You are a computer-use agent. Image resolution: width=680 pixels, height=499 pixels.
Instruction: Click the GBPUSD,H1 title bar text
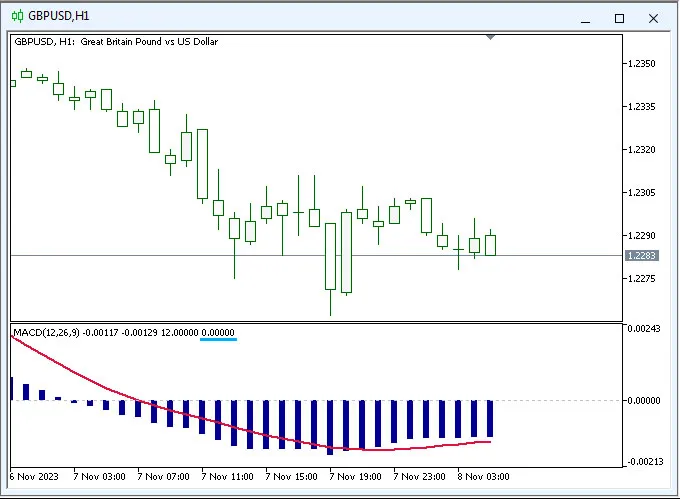pos(59,17)
